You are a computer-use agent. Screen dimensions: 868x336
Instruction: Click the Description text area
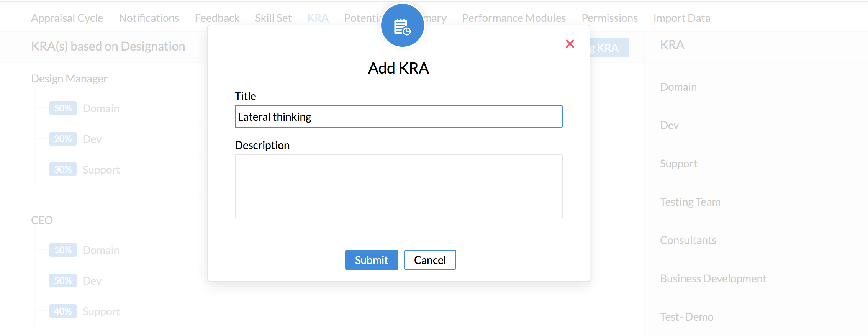point(398,186)
